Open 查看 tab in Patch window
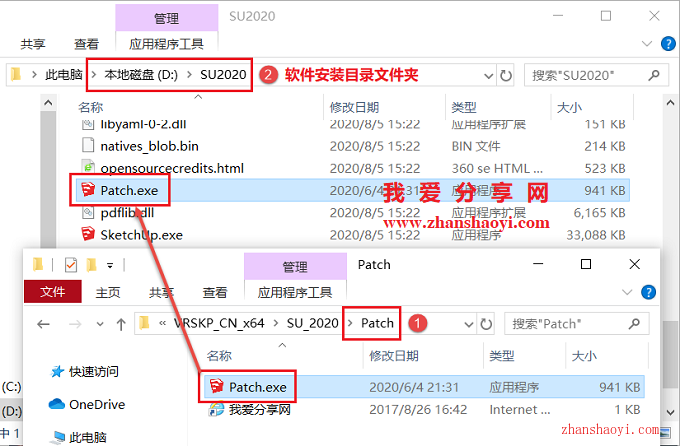Viewport: 680px width, 446px height. (x=215, y=292)
